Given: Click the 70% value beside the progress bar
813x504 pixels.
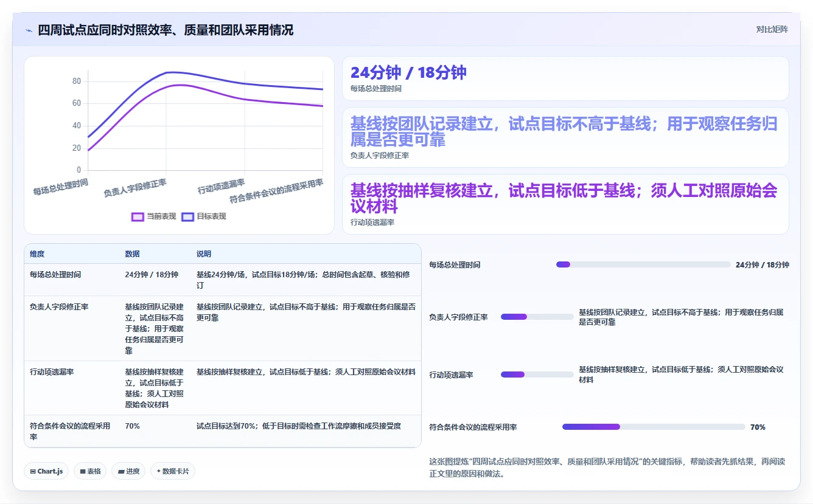Looking at the screenshot, I should click(x=758, y=427).
